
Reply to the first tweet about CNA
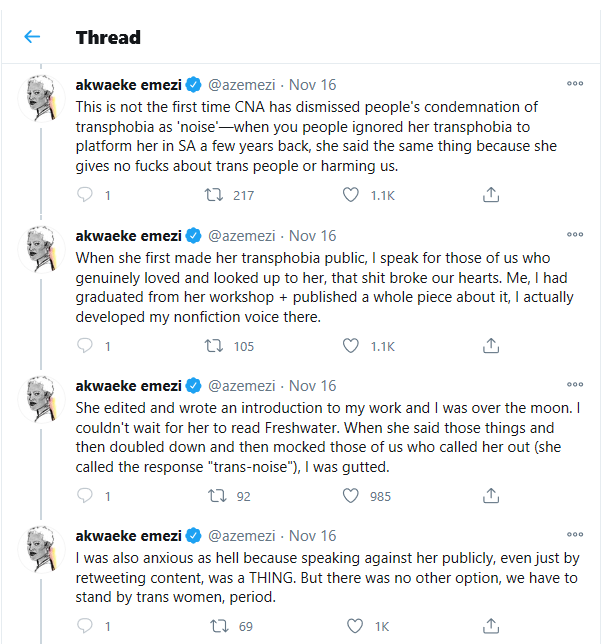coord(85,195)
